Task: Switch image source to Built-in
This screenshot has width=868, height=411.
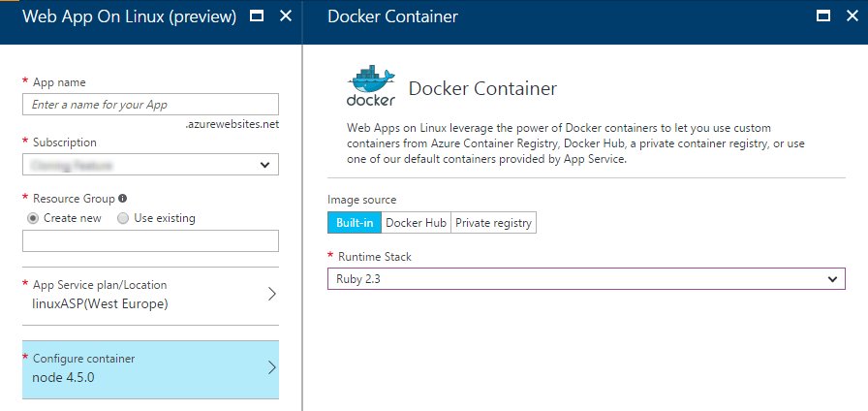Action: click(x=354, y=223)
